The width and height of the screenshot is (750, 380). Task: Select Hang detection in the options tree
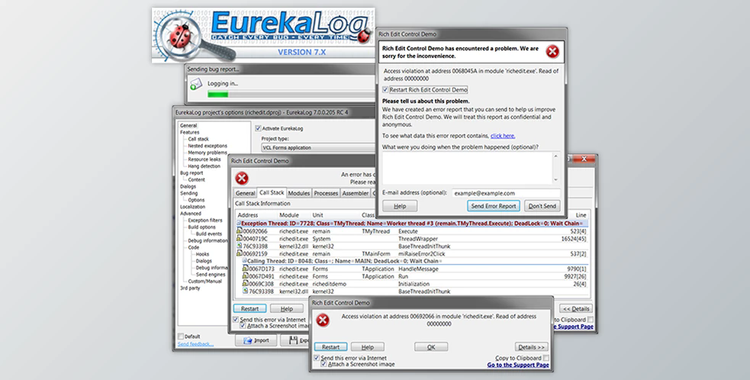point(204,166)
